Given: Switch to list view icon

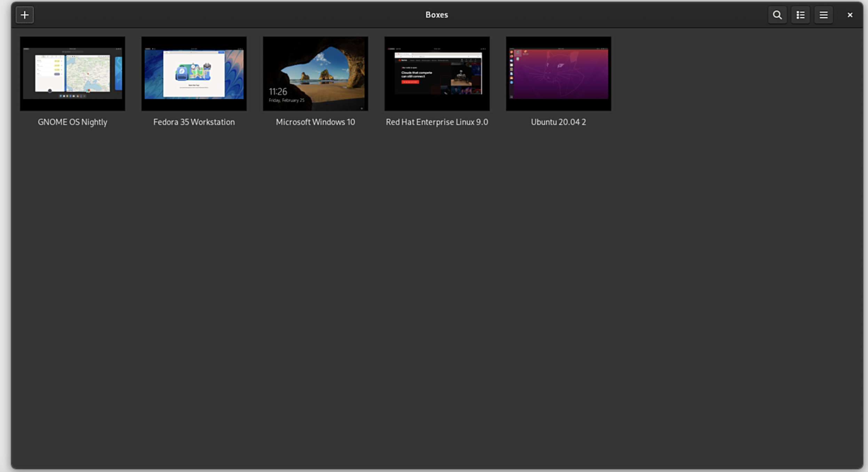Looking at the screenshot, I should [x=800, y=15].
